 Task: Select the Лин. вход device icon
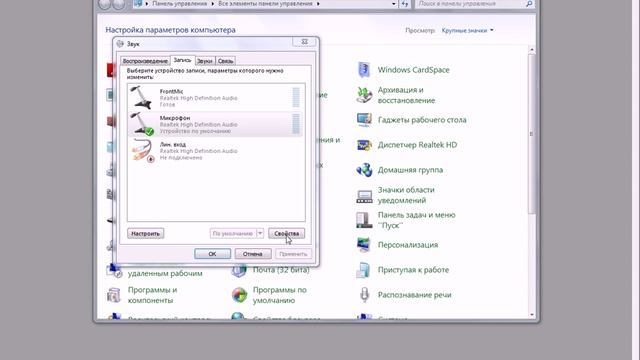142,150
